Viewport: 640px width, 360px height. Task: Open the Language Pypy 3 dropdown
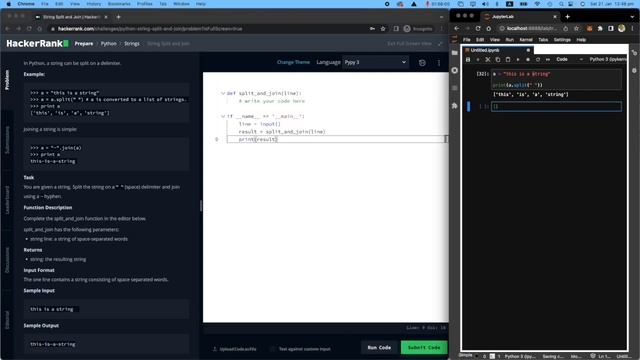pyautogui.click(x=375, y=62)
